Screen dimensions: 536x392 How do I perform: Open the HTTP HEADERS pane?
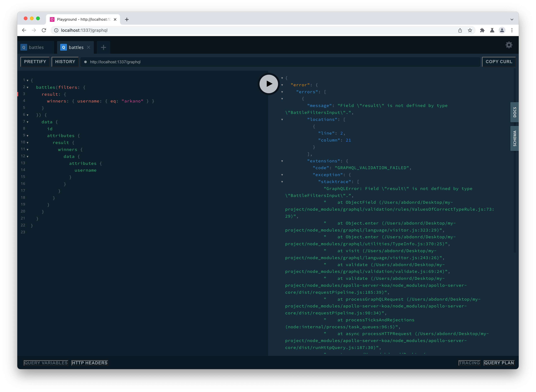tap(90, 363)
